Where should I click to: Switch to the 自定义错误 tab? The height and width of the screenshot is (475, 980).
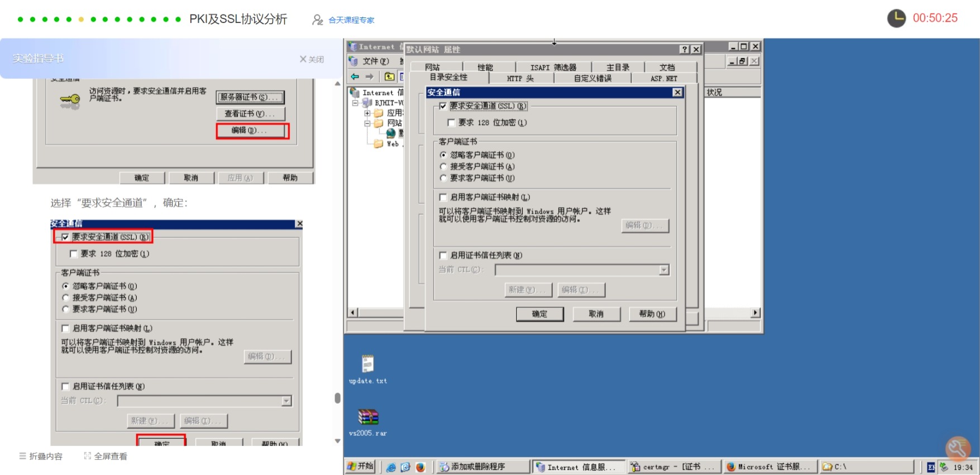[592, 79]
